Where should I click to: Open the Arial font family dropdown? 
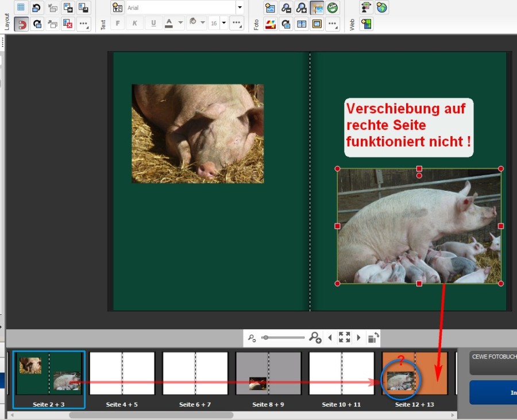tap(240, 7)
